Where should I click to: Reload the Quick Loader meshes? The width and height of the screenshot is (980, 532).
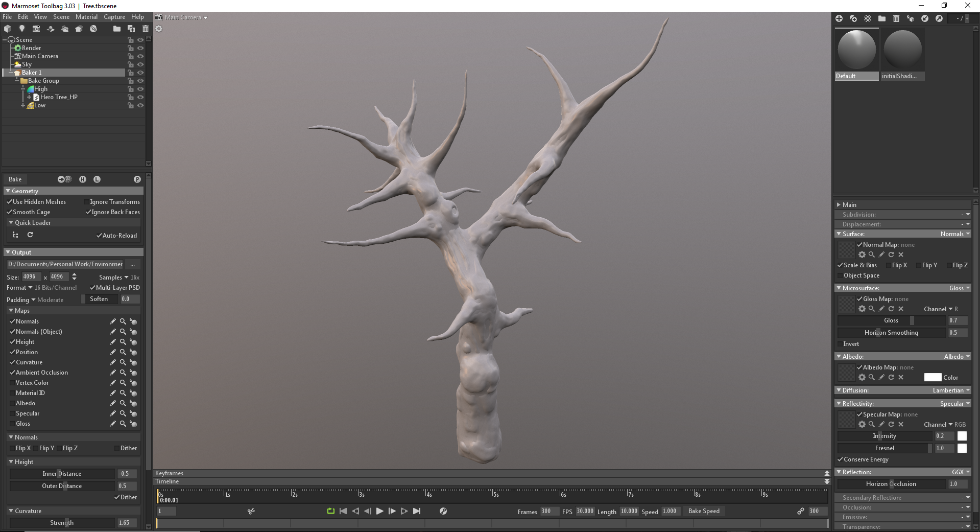(30, 235)
